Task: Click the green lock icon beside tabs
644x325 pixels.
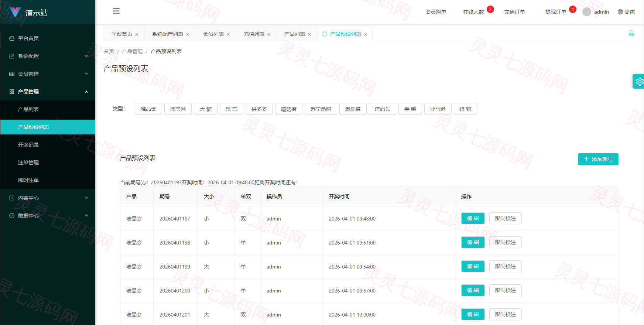Action: point(631,34)
